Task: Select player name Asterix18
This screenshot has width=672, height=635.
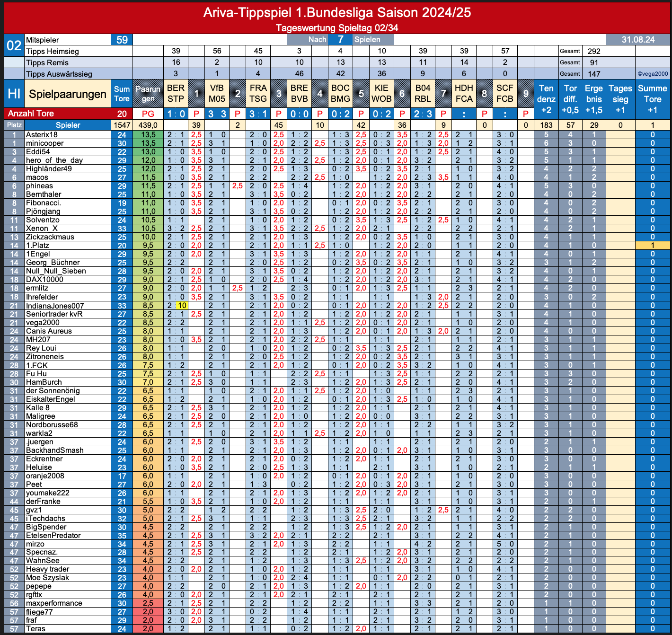Action: pos(42,135)
